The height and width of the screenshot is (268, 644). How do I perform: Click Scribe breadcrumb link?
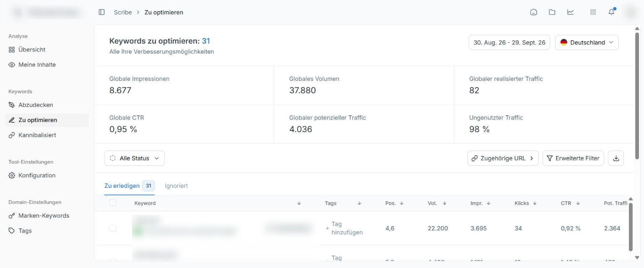pyautogui.click(x=123, y=12)
